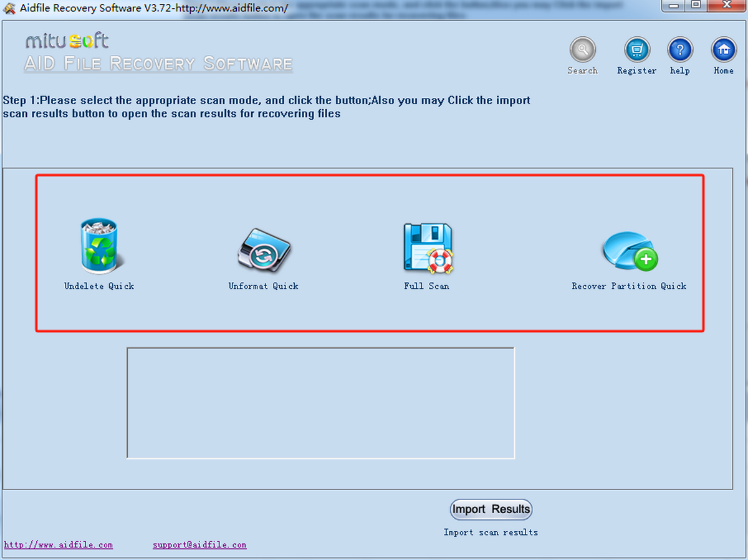Click the "Recover Partition Quick" label
The height and width of the screenshot is (560, 748).
point(629,286)
